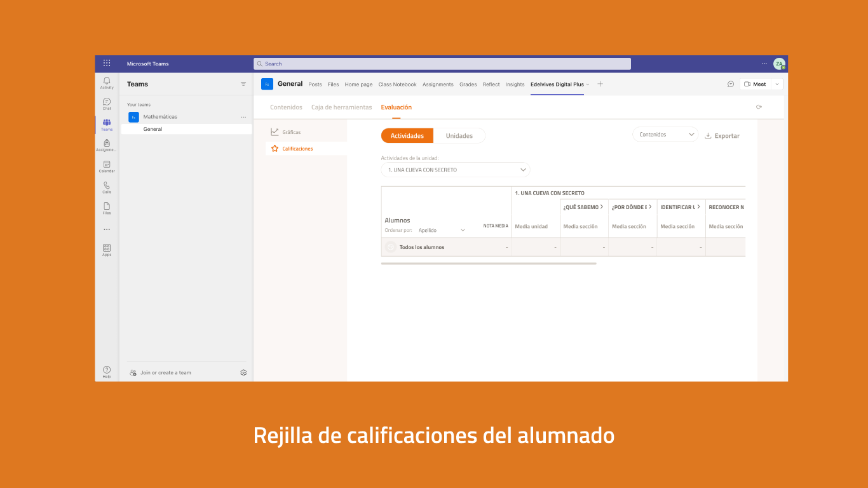
Task: Open the Apps store icon
Action: click(107, 250)
